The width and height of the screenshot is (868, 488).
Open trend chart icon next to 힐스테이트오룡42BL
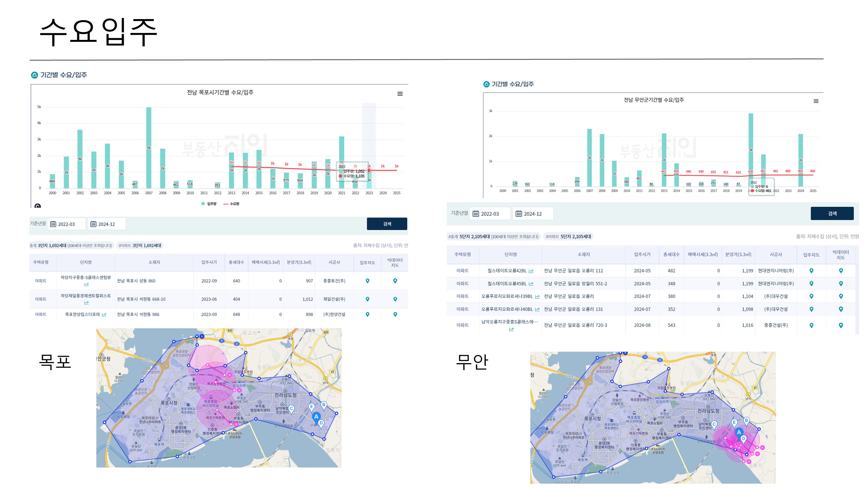(x=531, y=271)
